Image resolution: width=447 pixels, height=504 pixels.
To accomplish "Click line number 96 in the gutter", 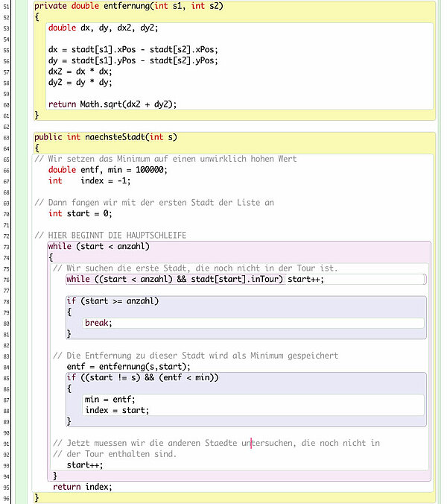I will (x=6, y=497).
